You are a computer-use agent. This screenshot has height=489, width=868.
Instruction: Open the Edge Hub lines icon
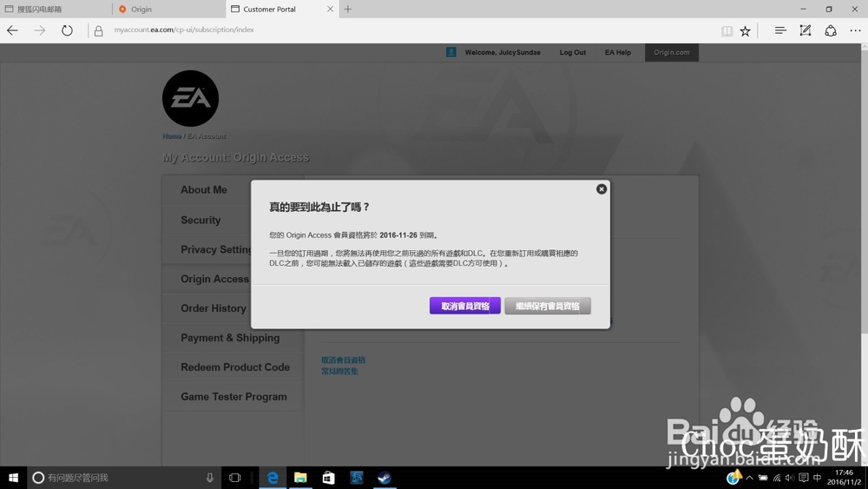780,30
